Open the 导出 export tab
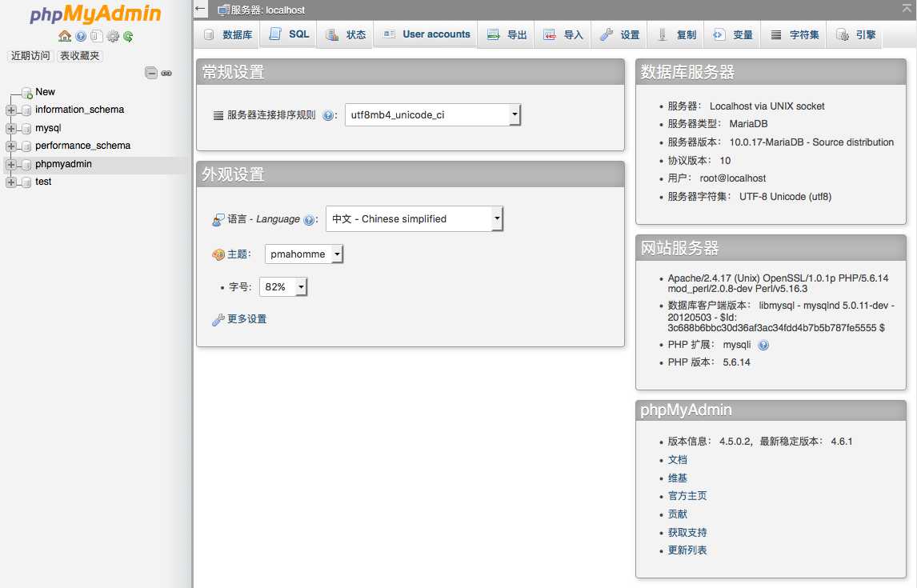Image resolution: width=917 pixels, height=588 pixels. (x=507, y=34)
